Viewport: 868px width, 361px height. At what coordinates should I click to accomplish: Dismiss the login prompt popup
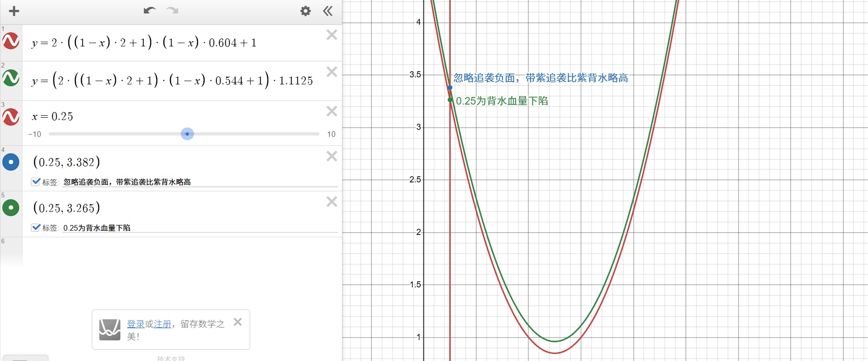[x=238, y=322]
